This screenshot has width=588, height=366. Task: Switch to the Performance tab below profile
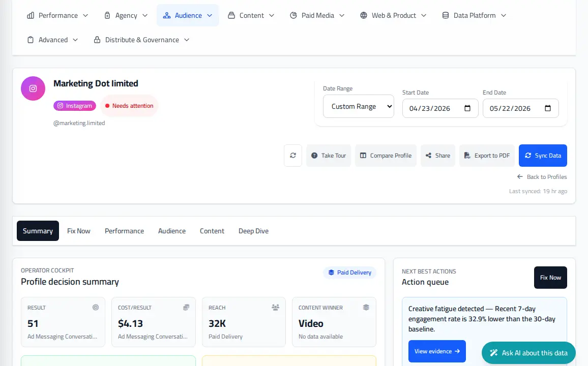pos(124,231)
